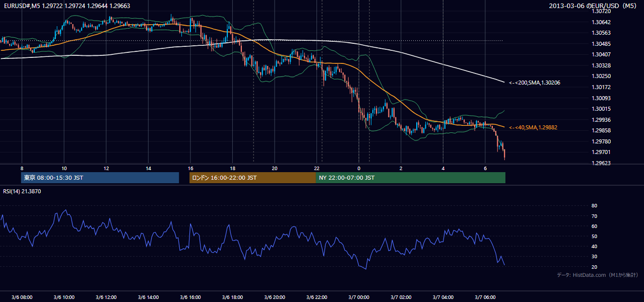Click hour label 22 under price chart

[x=316, y=168]
